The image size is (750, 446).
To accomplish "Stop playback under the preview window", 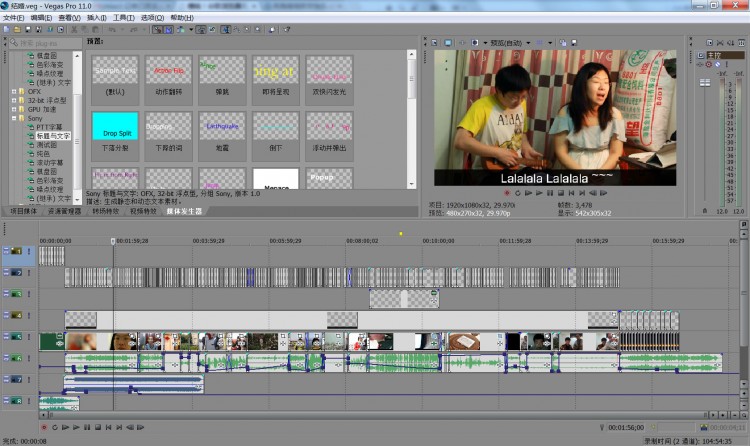I will click(x=561, y=193).
